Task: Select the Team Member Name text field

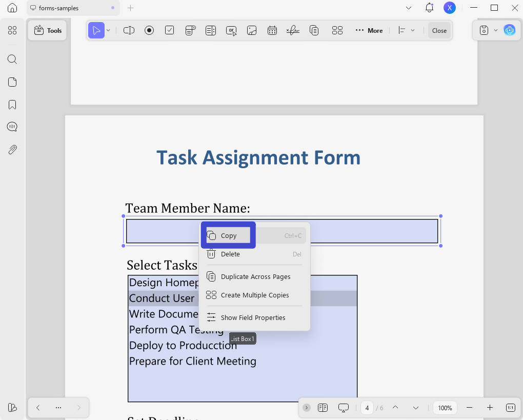Action: click(282, 231)
